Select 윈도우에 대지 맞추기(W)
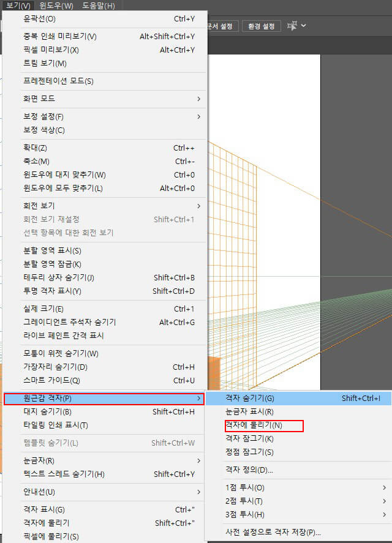The width and height of the screenshot is (392, 543). pyautogui.click(x=104, y=175)
